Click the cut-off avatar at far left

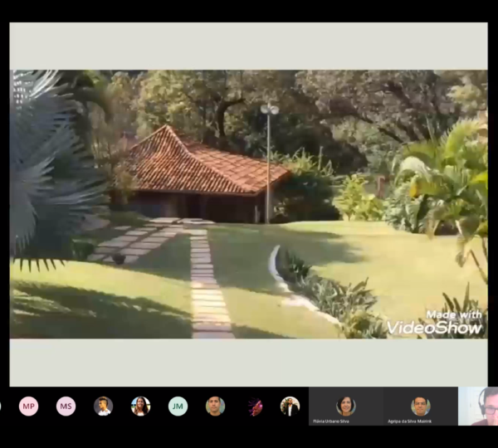pos(2,406)
